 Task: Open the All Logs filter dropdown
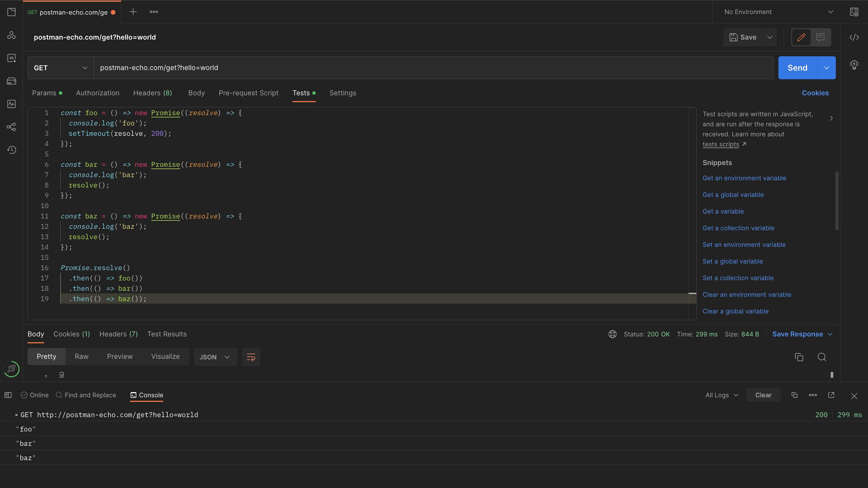tap(721, 395)
